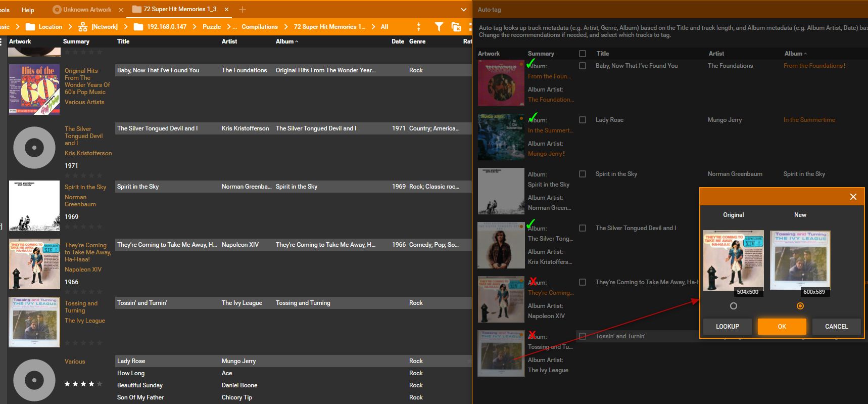868x404 pixels.
Task: Click the Location folder icon in the breadcrumb
Action: pos(30,27)
